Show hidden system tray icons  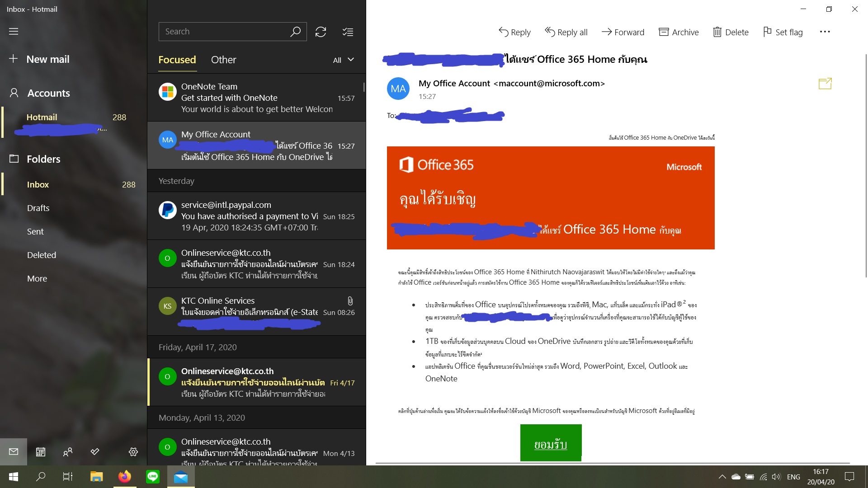click(722, 477)
